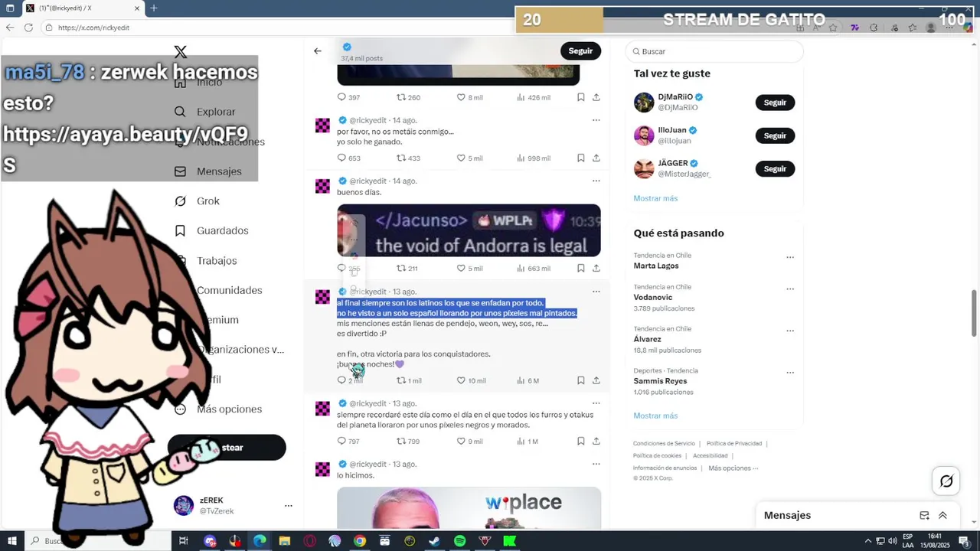Follow IlloJuan with the Seguir button
The height and width of the screenshot is (551, 980).
[775, 135]
